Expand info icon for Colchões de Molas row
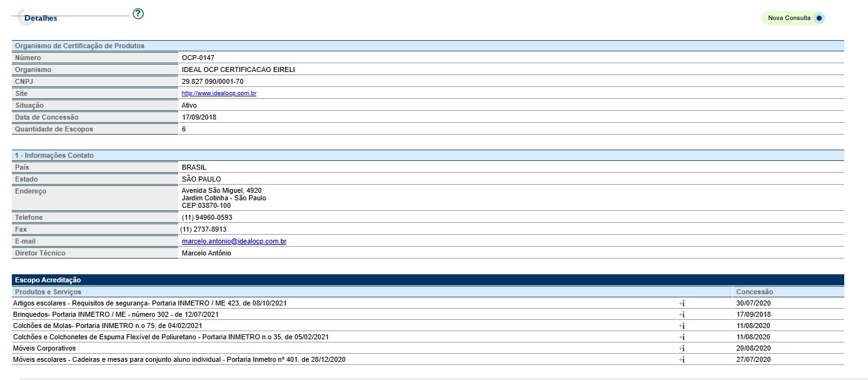868x380 pixels. pyautogui.click(x=682, y=326)
